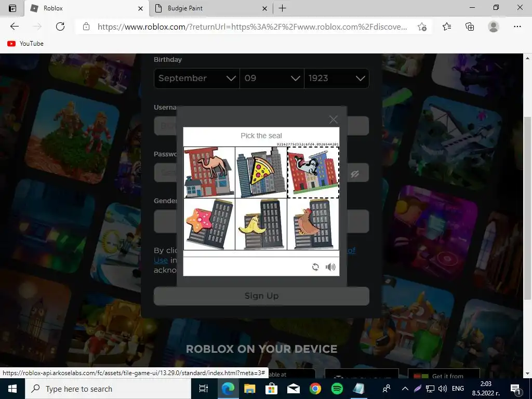Open a new browser tab
The width and height of the screenshot is (532, 399).
click(x=282, y=8)
